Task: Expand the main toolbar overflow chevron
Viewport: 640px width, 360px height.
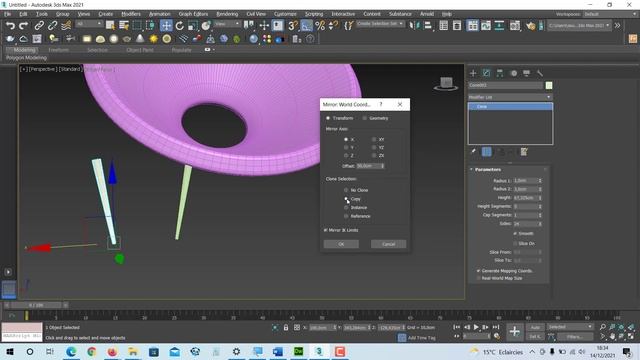Action: [x=618, y=25]
